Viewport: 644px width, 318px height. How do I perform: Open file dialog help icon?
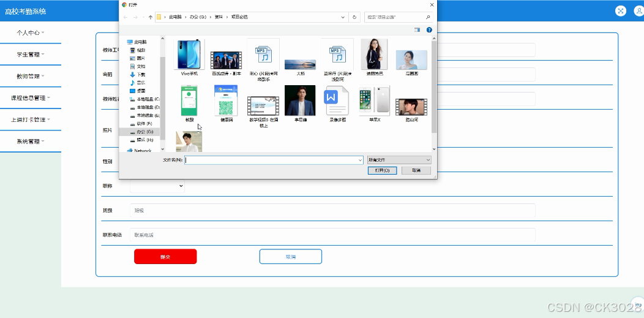(429, 29)
